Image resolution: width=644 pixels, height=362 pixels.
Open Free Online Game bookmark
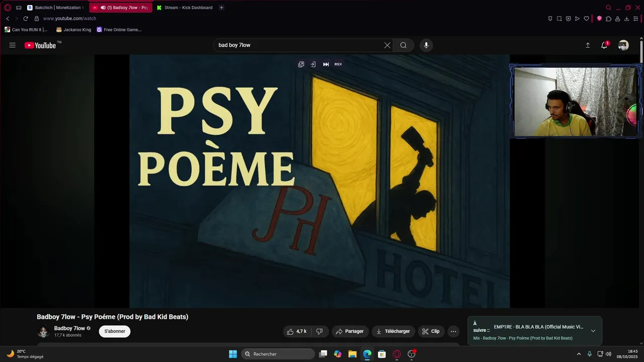click(x=119, y=30)
